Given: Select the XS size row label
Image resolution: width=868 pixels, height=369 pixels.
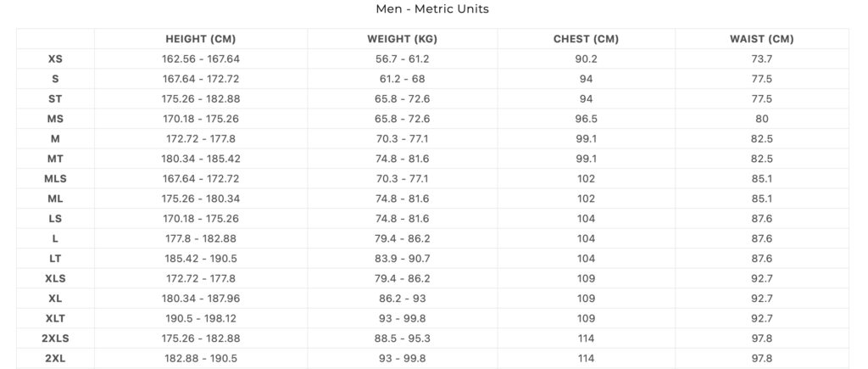Looking at the screenshot, I should 55,59.
